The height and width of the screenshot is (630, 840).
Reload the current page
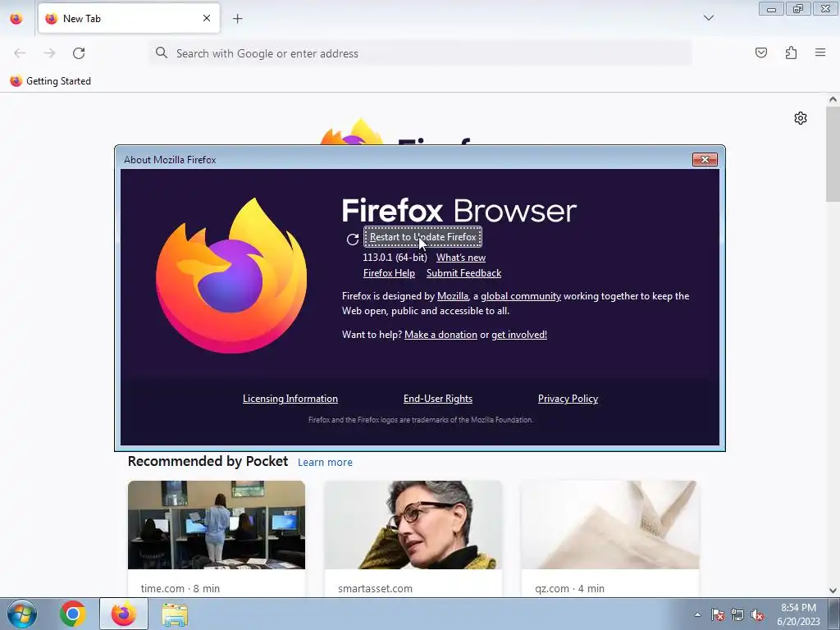click(79, 53)
